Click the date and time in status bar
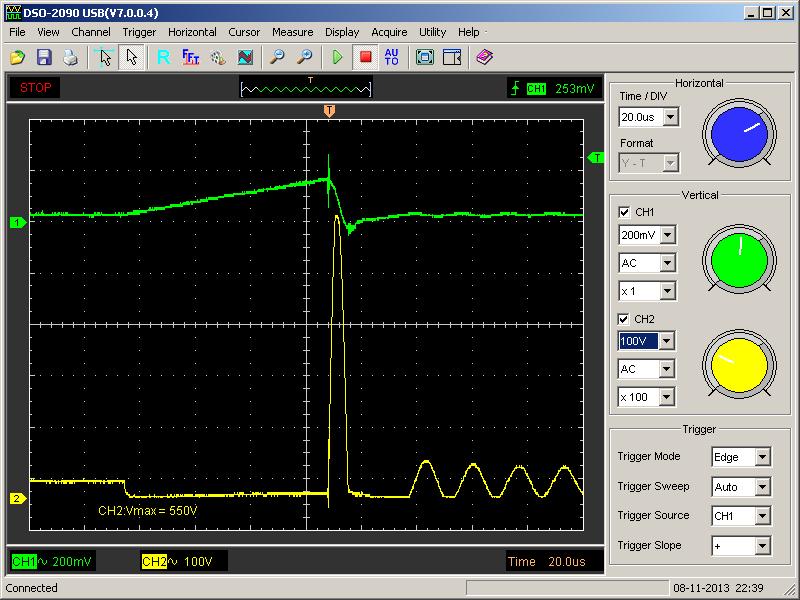The width and height of the screenshot is (800, 600). [x=718, y=588]
